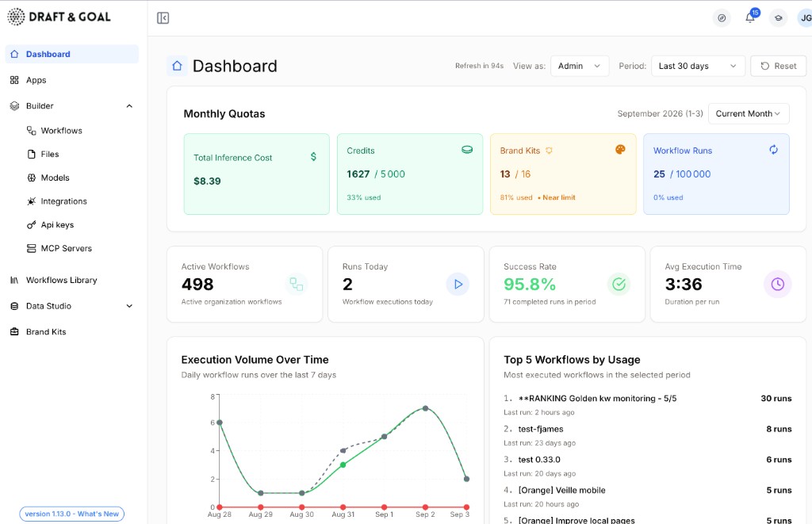Click the play icon in Runs Today

[x=458, y=284]
